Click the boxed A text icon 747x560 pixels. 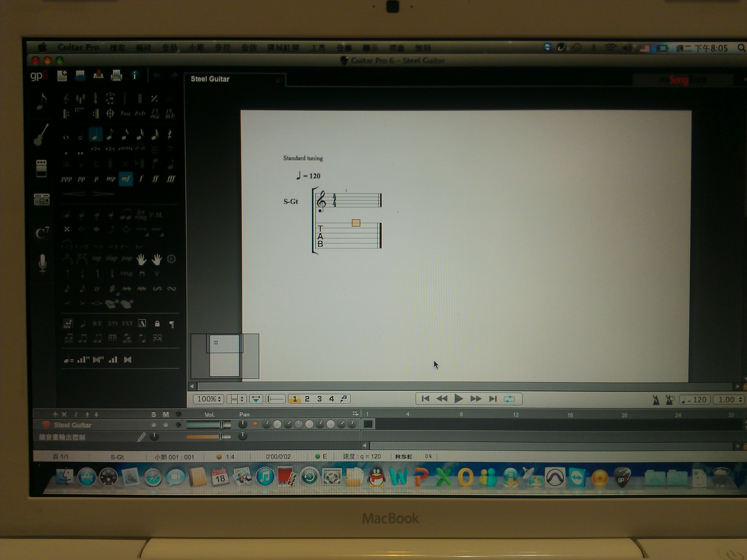pos(142,323)
